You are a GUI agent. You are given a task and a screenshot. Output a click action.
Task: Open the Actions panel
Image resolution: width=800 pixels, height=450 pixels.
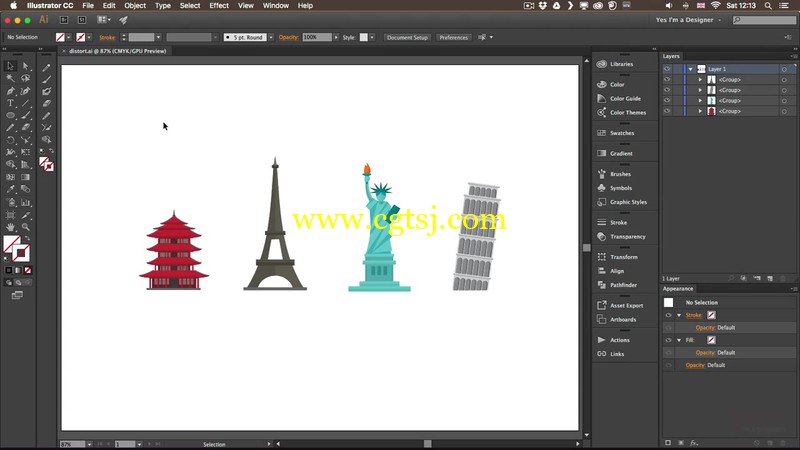[x=613, y=340]
